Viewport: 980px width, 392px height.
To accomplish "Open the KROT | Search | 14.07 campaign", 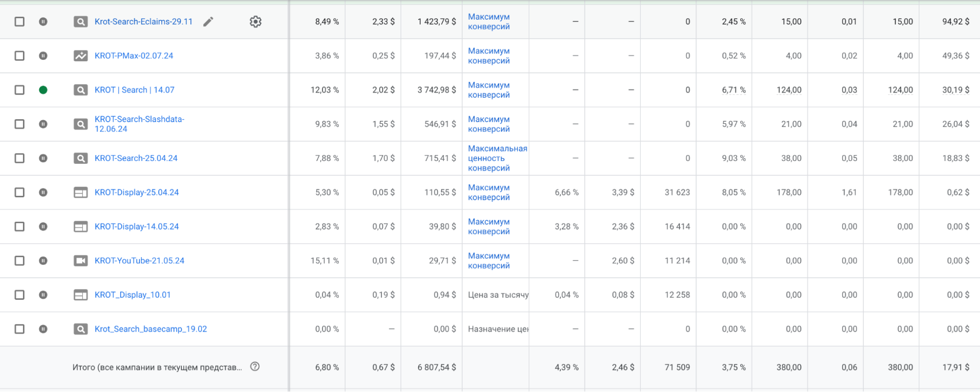I will pyautogui.click(x=134, y=90).
